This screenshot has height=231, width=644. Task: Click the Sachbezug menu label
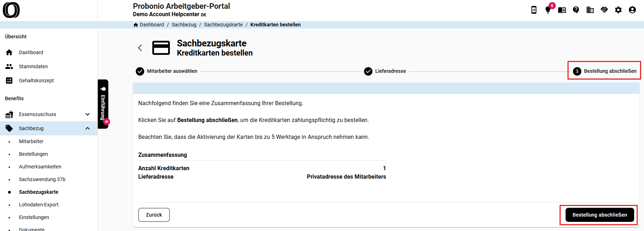31,128
